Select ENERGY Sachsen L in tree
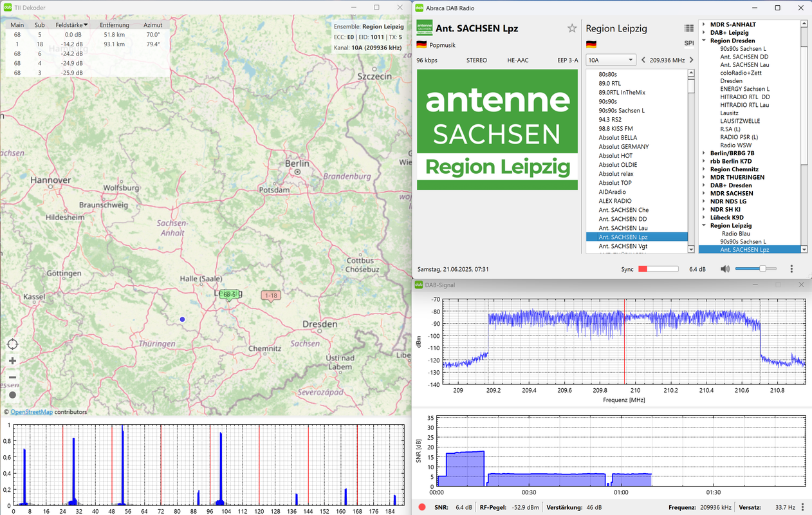Screen dimensions: 812x515 [x=745, y=89]
